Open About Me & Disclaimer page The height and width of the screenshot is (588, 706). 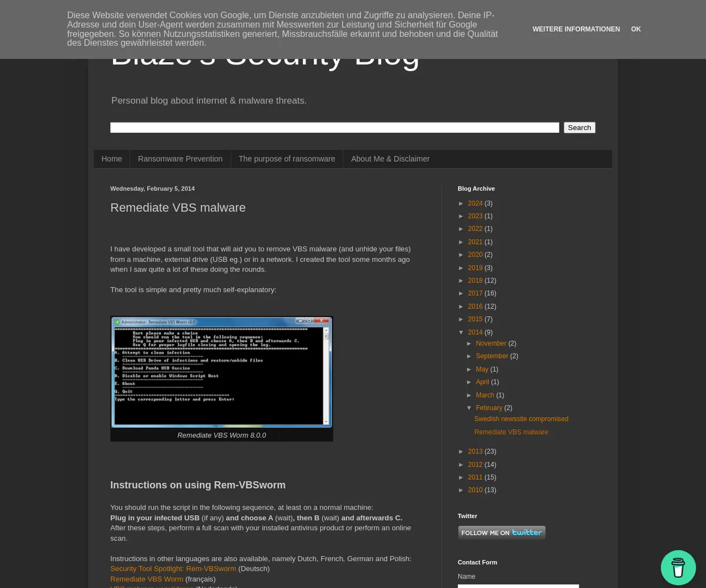click(x=390, y=158)
